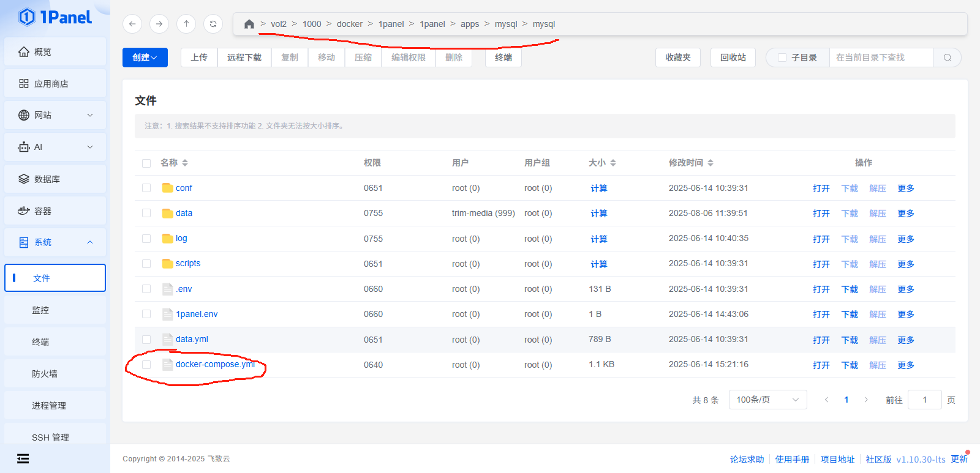This screenshot has width=980, height=473.
Task: Click 下载 for 1panel.env row
Action: click(850, 315)
